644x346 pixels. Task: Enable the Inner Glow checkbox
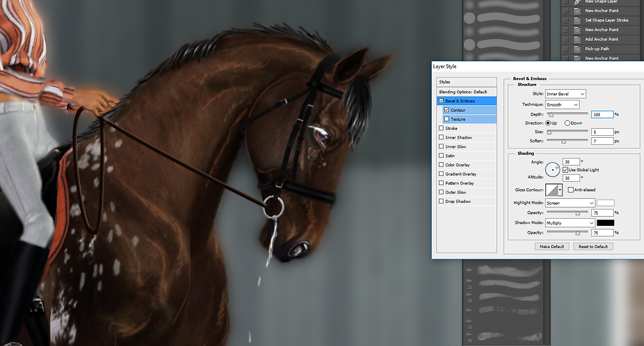click(441, 146)
